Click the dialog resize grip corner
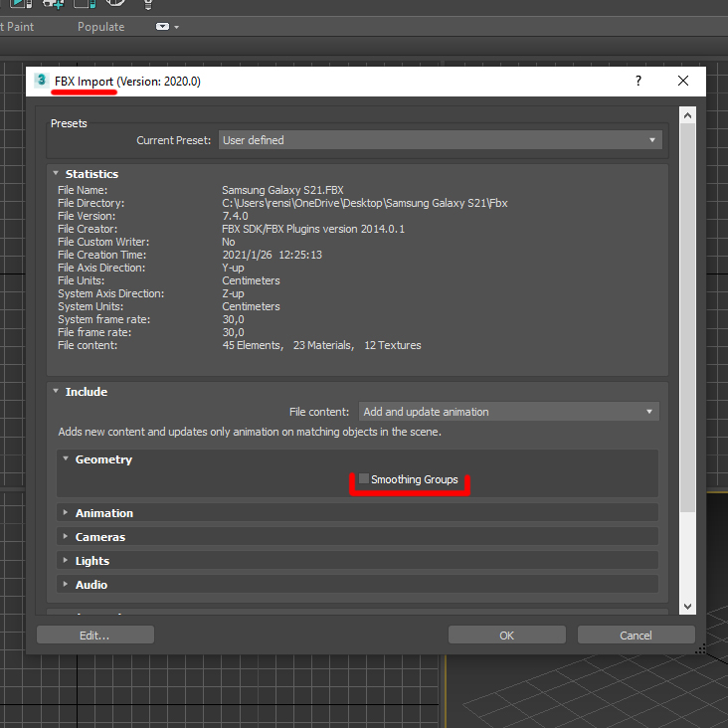 point(700,648)
